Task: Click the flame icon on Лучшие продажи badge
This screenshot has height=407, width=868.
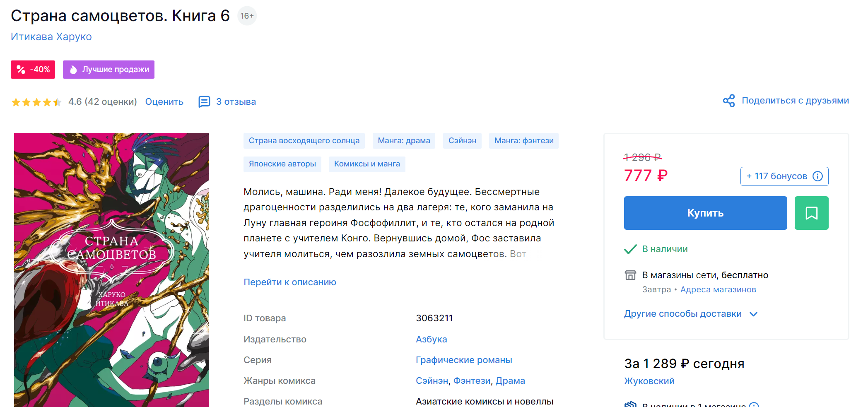Action: click(73, 70)
